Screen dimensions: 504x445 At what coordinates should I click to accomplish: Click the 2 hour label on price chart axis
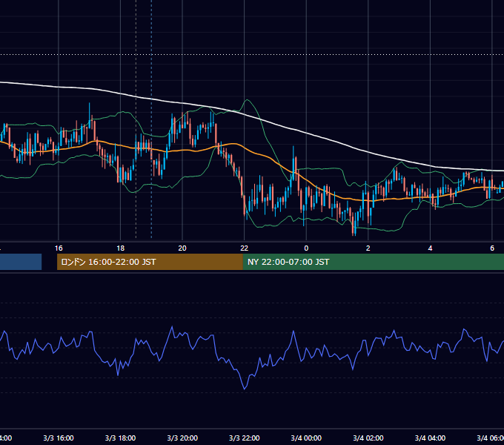pyautogui.click(x=368, y=248)
